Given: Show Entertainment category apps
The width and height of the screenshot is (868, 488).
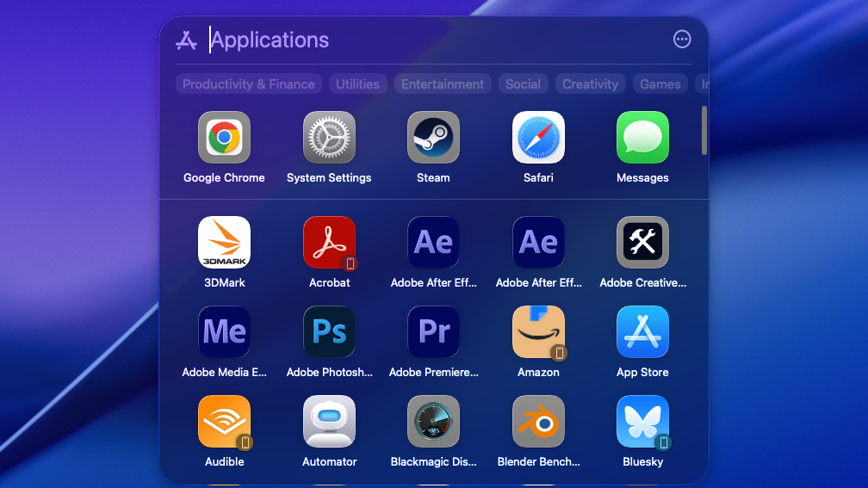Looking at the screenshot, I should tap(443, 84).
